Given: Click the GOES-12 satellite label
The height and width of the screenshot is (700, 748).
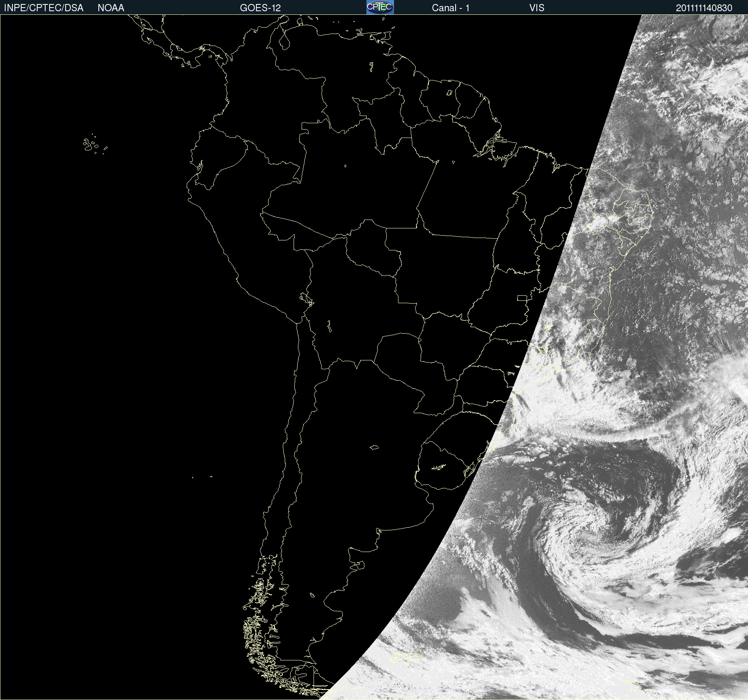Looking at the screenshot, I should 260,8.
